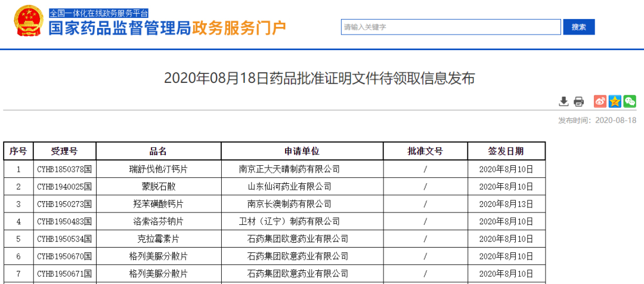Select cell 南京长澳制药有限公司
644x284 pixels.
(302, 204)
